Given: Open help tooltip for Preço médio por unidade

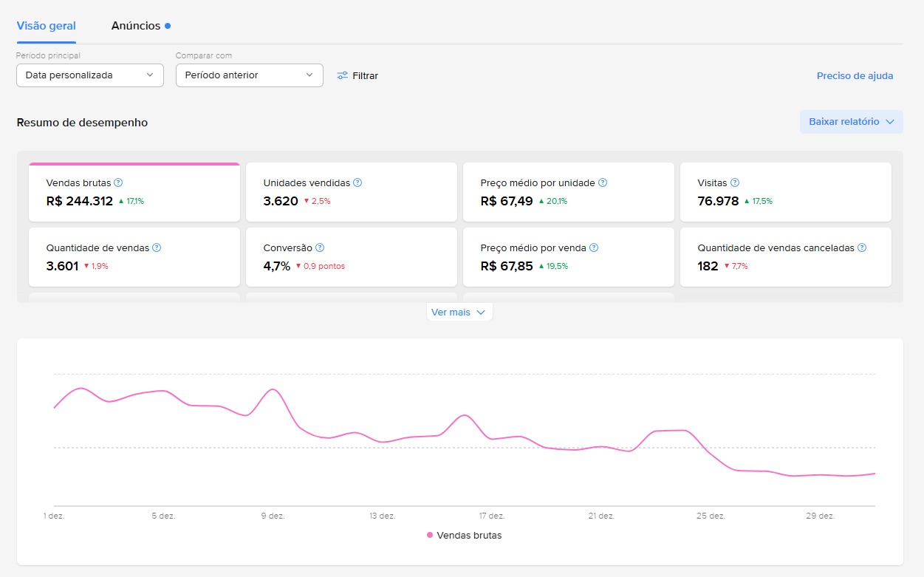Looking at the screenshot, I should 603,182.
